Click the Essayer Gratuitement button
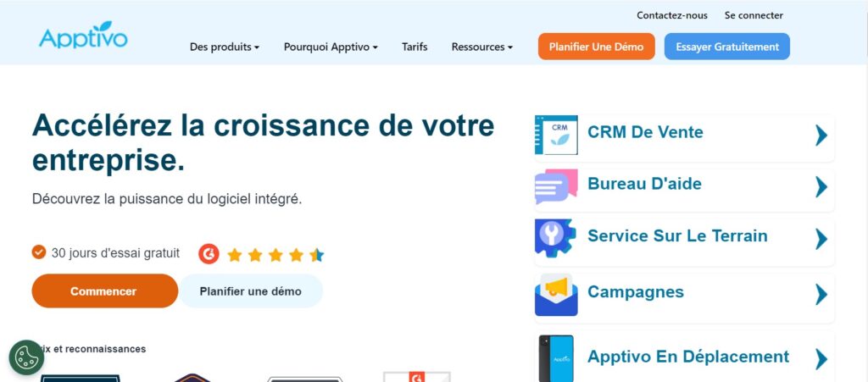The image size is (868, 382). click(x=726, y=47)
